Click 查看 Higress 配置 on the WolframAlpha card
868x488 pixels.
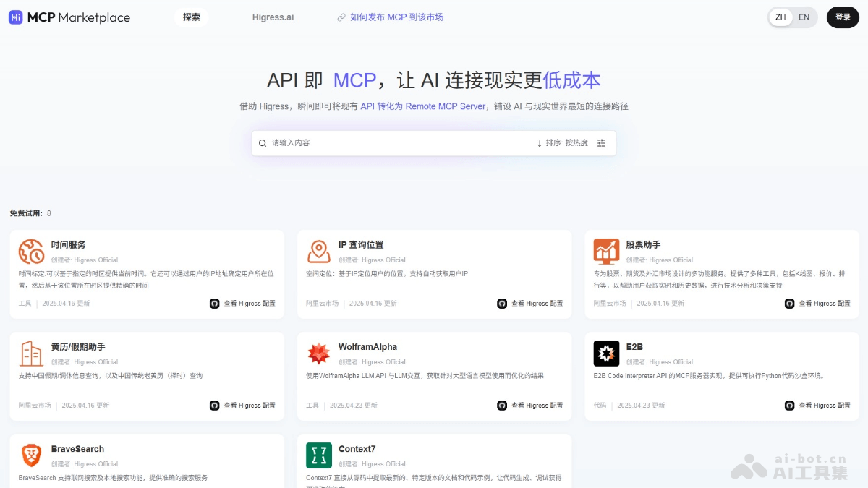(x=535, y=405)
